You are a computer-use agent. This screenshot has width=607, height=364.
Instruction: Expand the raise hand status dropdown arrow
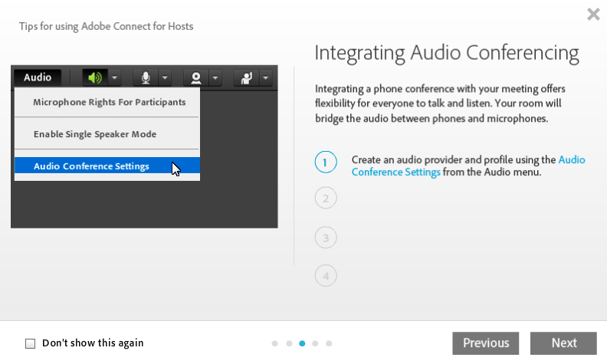pyautogui.click(x=265, y=77)
